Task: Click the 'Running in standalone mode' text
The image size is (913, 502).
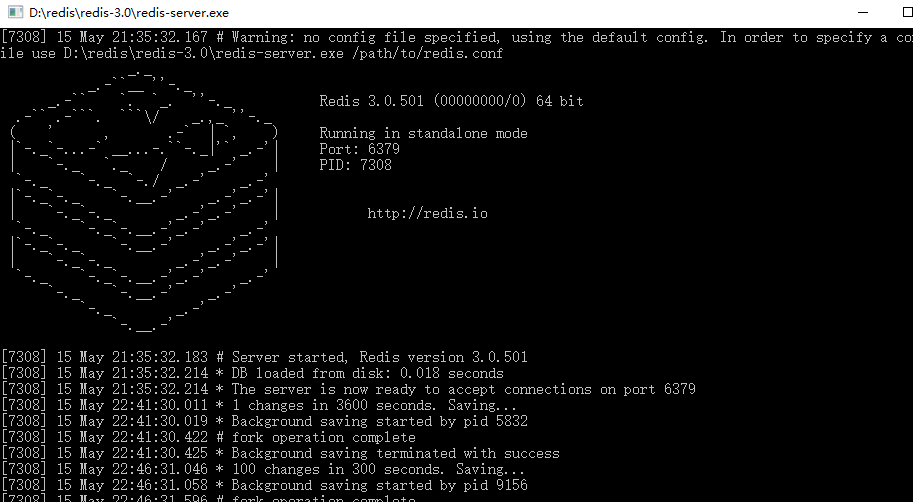Action: click(423, 133)
